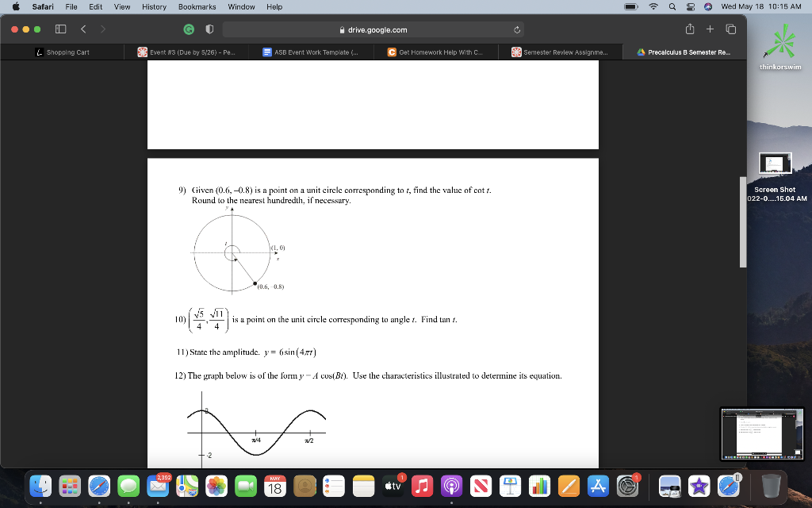The height and width of the screenshot is (508, 812).
Task: Switch to Get Homework Help tab
Action: (435, 52)
